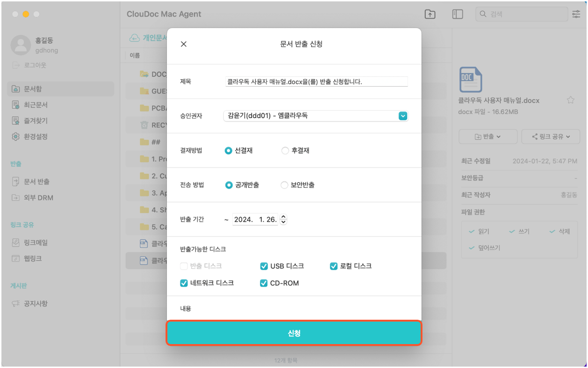Close the 문서 반출 신청 dialog
This screenshot has height=368, width=588.
(x=184, y=44)
